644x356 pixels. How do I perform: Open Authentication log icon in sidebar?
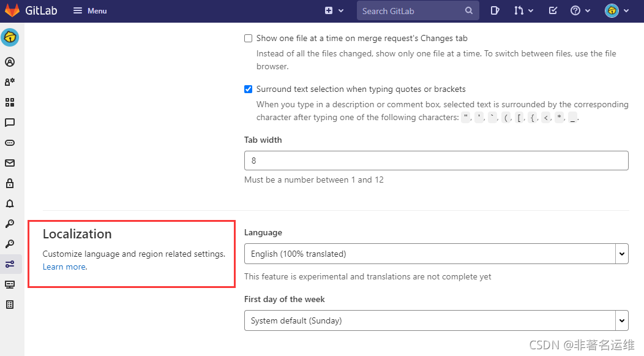point(10,305)
